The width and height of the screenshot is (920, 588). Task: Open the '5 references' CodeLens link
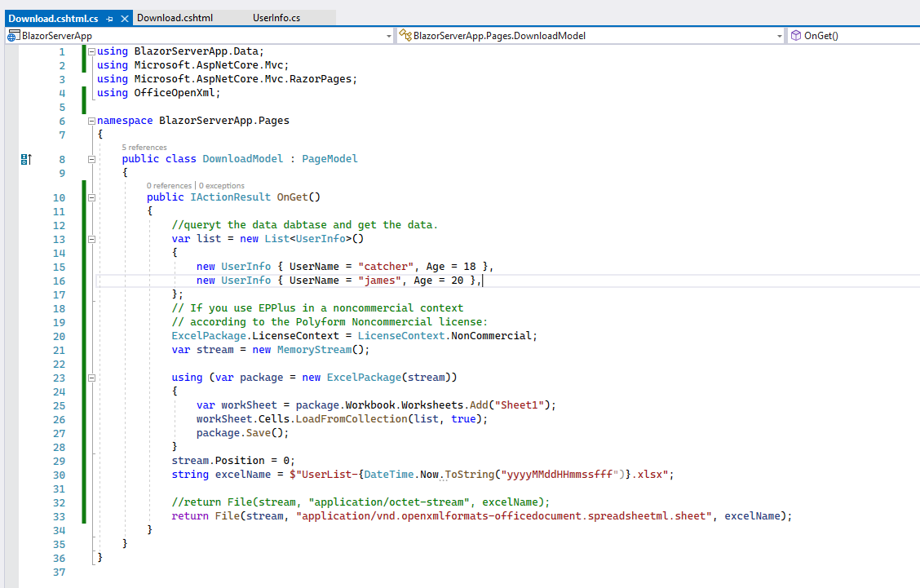point(144,148)
